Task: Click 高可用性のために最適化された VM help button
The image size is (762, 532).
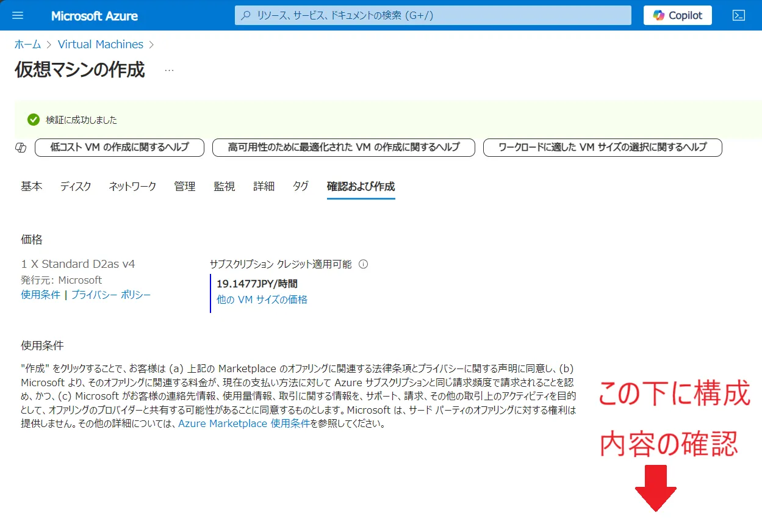Action: tap(343, 148)
